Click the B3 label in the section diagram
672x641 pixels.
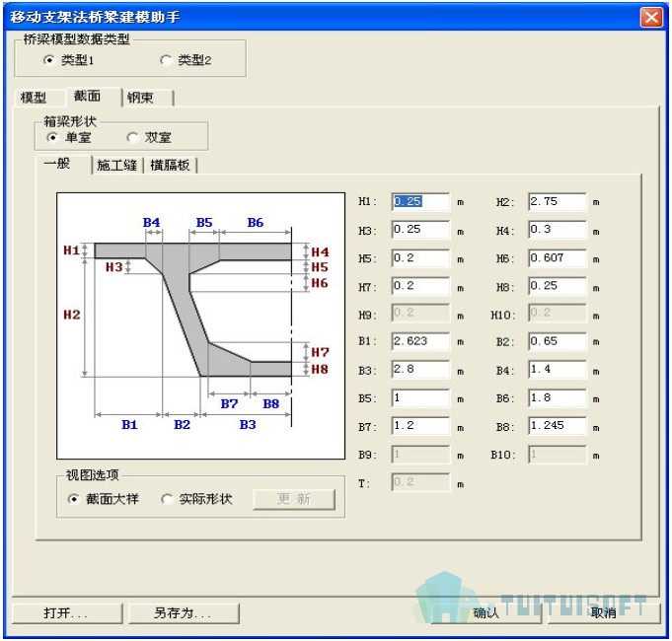(x=248, y=425)
